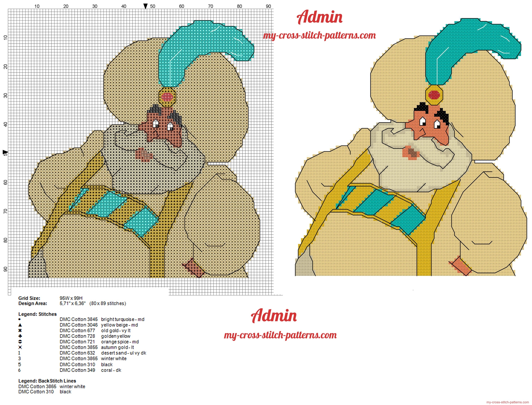Click the 'Grid Size:' label

tap(29, 298)
